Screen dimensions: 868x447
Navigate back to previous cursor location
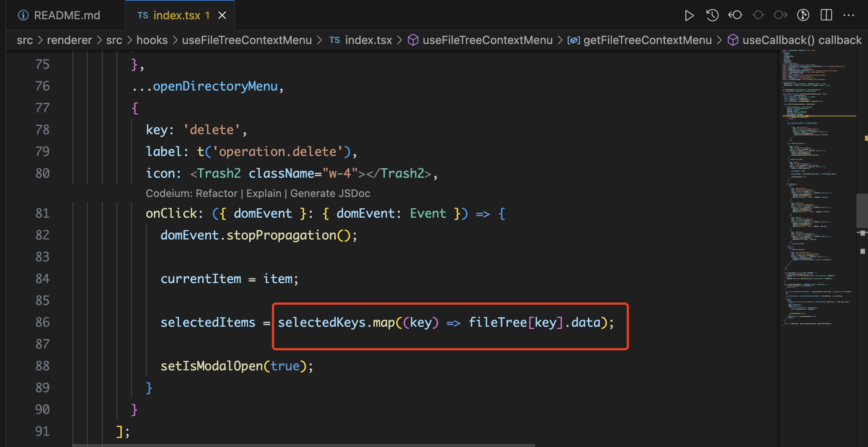pos(736,15)
